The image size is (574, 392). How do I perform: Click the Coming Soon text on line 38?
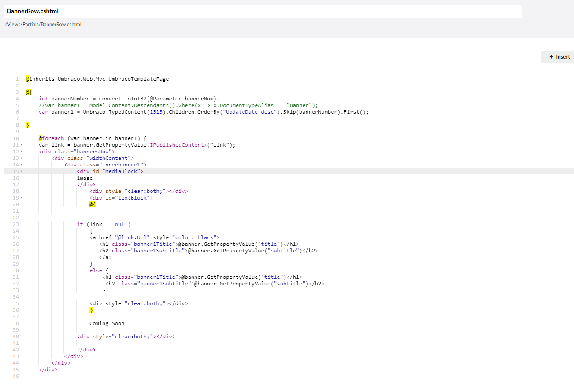pos(107,323)
